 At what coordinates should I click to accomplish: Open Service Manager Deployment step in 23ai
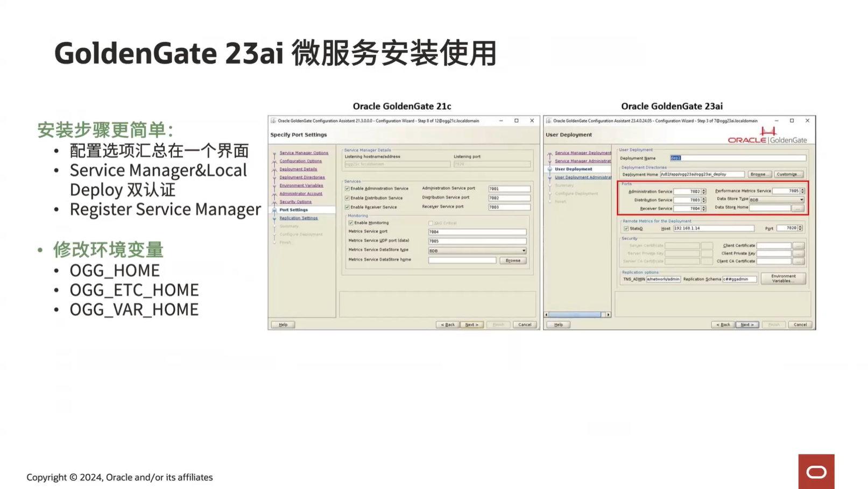[583, 153]
